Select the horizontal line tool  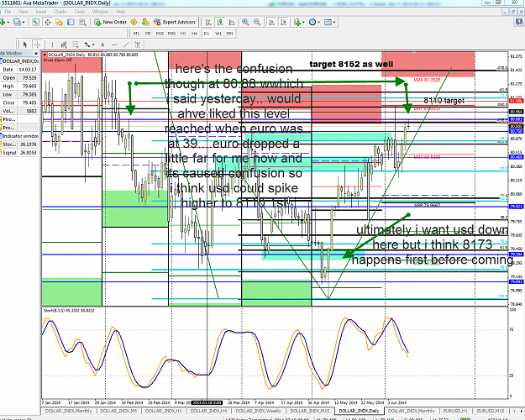tap(114, 45)
